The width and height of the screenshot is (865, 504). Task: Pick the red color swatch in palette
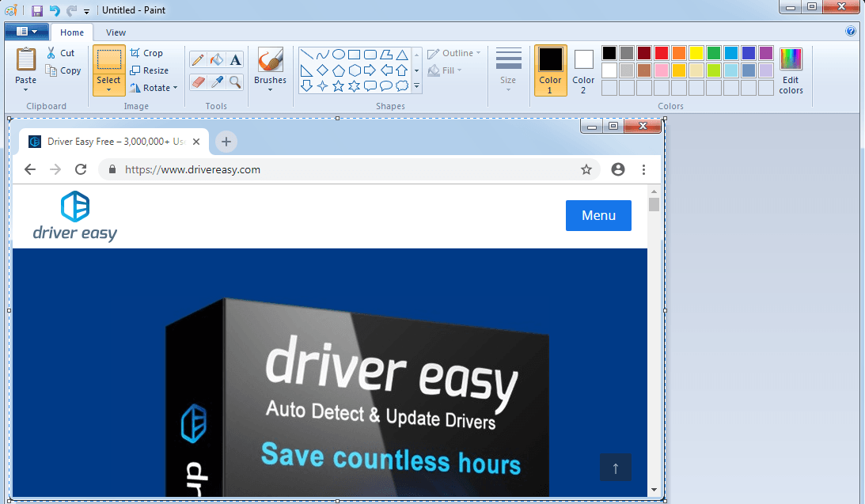[662, 53]
